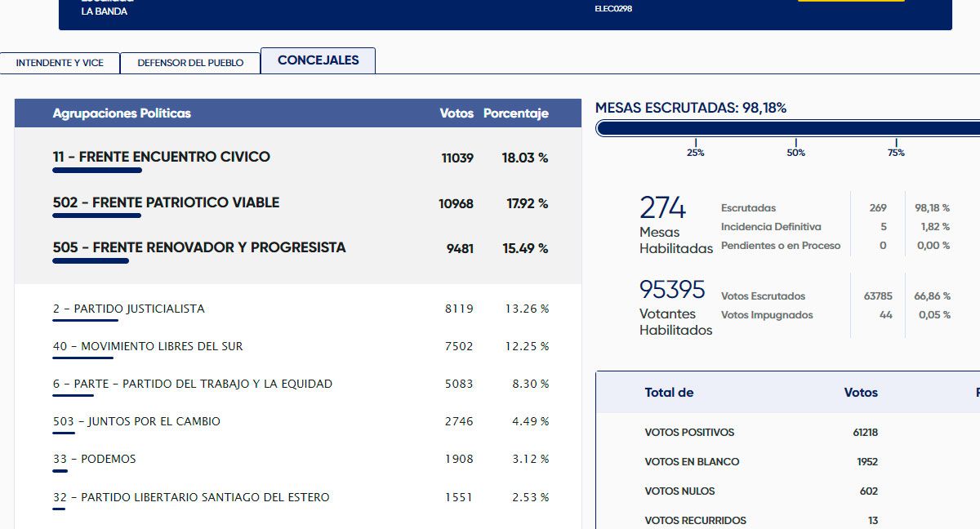
Task: Click the Frente Encuentro Civico row
Action: point(161,157)
